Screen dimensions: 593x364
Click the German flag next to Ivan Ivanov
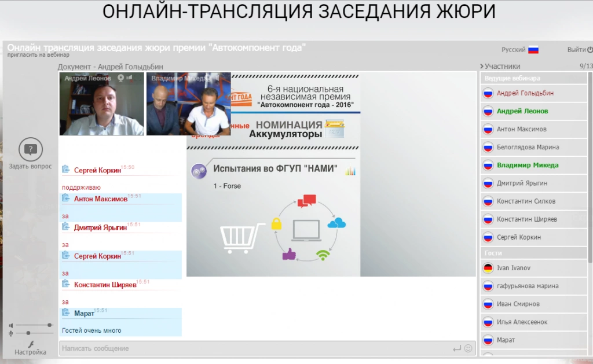click(x=488, y=268)
